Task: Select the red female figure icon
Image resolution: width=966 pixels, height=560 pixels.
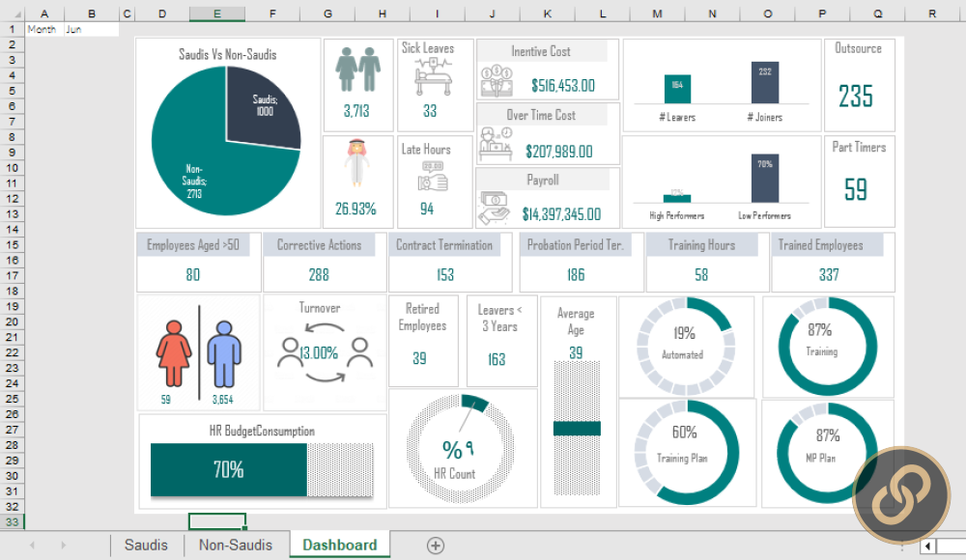Action: [174, 353]
